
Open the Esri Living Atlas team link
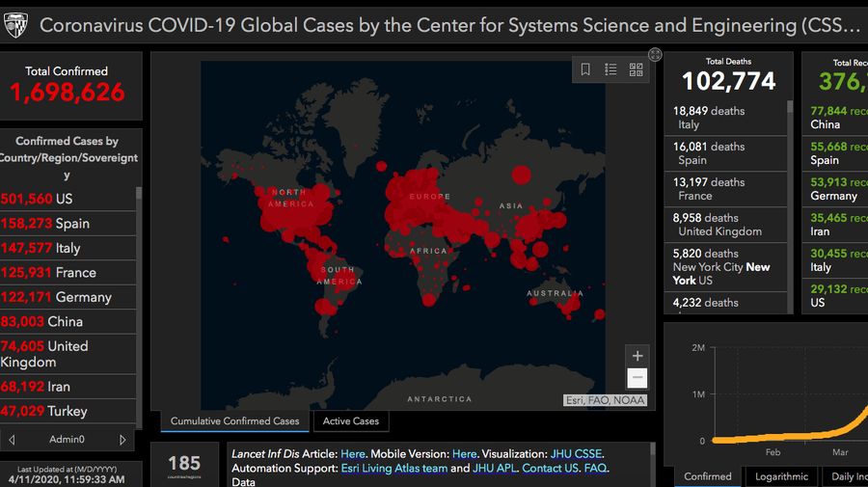[x=394, y=468]
